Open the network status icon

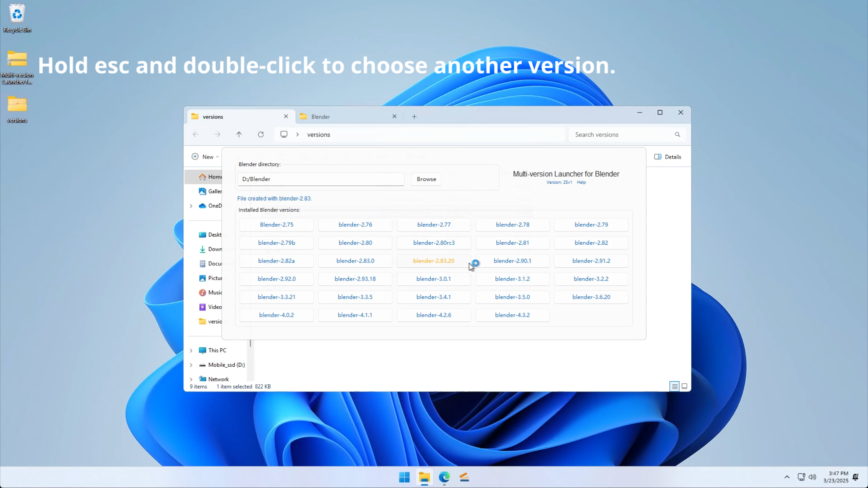pos(801,477)
